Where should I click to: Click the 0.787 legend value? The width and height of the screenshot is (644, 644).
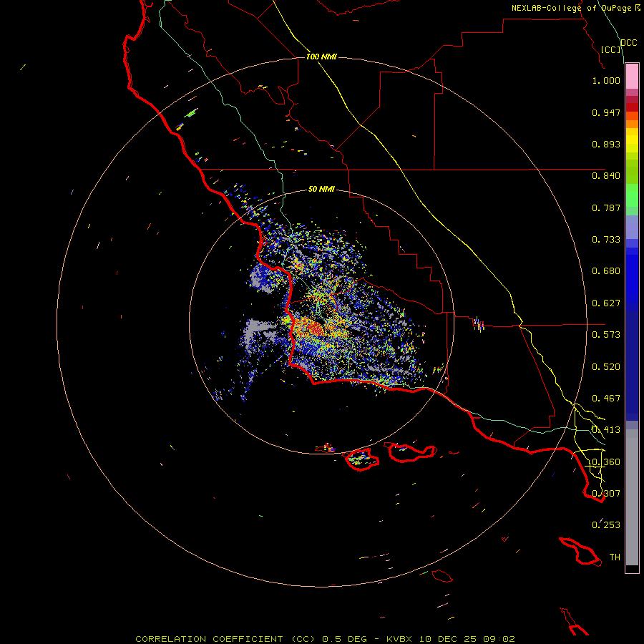click(606, 208)
